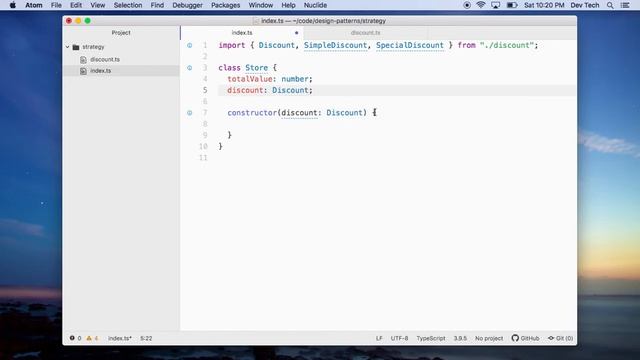640x360 pixels.
Task: Click the Sat 10:20 PM clock
Action: 544,5
